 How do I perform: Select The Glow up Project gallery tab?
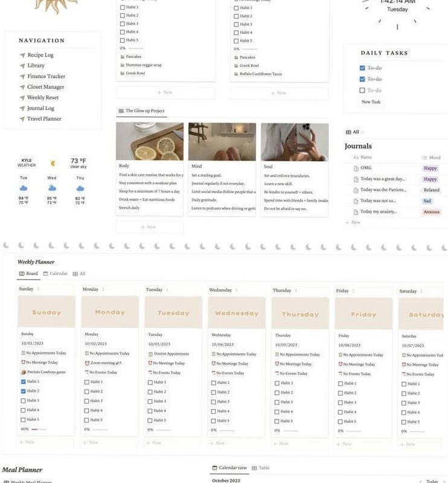[x=142, y=110]
